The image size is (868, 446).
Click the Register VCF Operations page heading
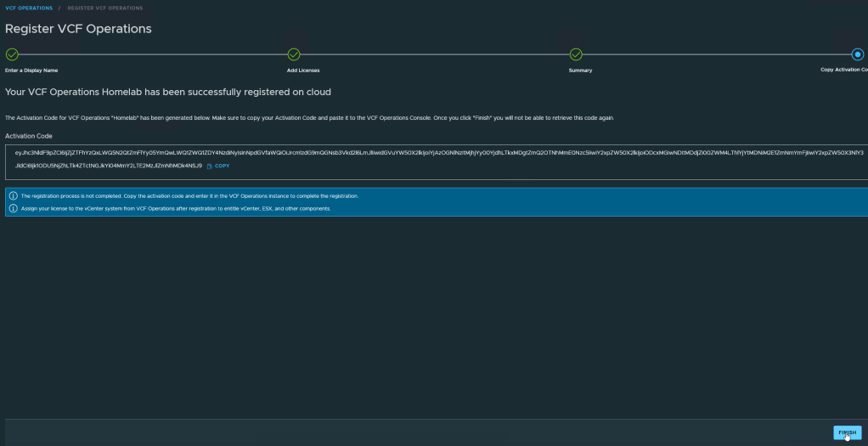[x=78, y=29]
